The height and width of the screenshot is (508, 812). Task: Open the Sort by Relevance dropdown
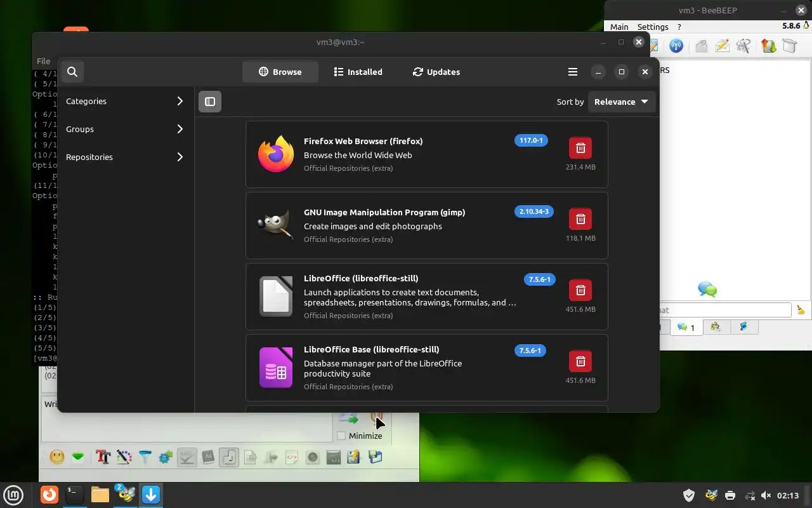pos(621,102)
